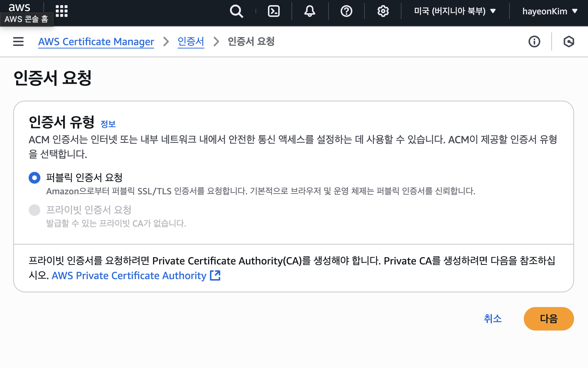The image size is (588, 368).
Task: Open the services grid menu
Action: [x=62, y=11]
